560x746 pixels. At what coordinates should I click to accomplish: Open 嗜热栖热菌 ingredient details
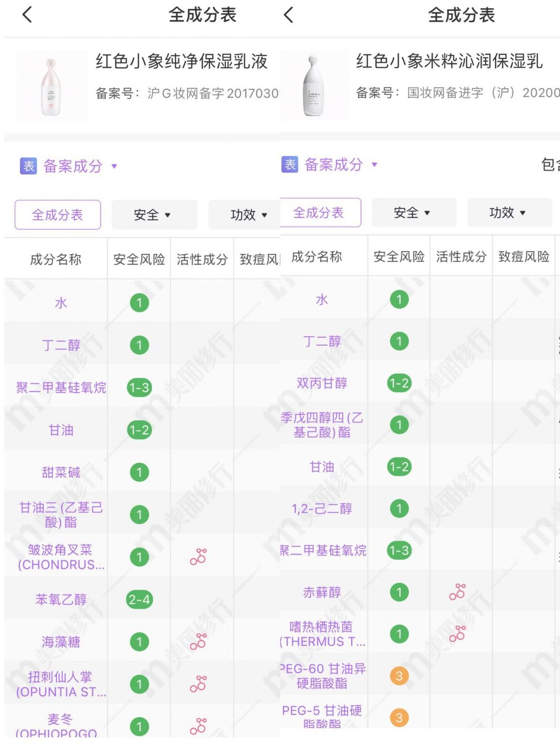coord(322,634)
